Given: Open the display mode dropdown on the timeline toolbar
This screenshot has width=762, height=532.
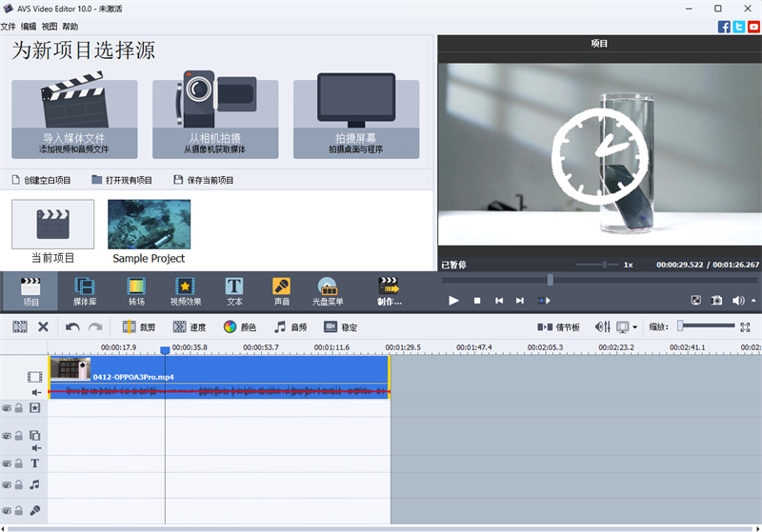Looking at the screenshot, I should tap(635, 326).
